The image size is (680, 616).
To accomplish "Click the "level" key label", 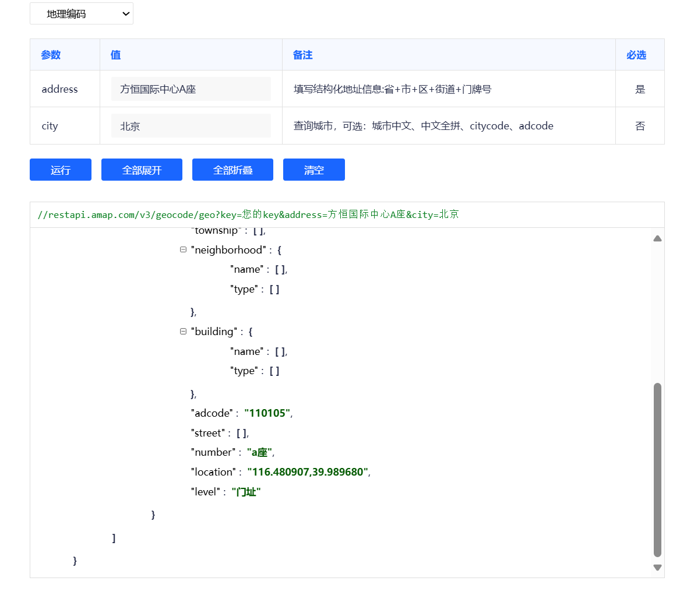I will tap(206, 492).
